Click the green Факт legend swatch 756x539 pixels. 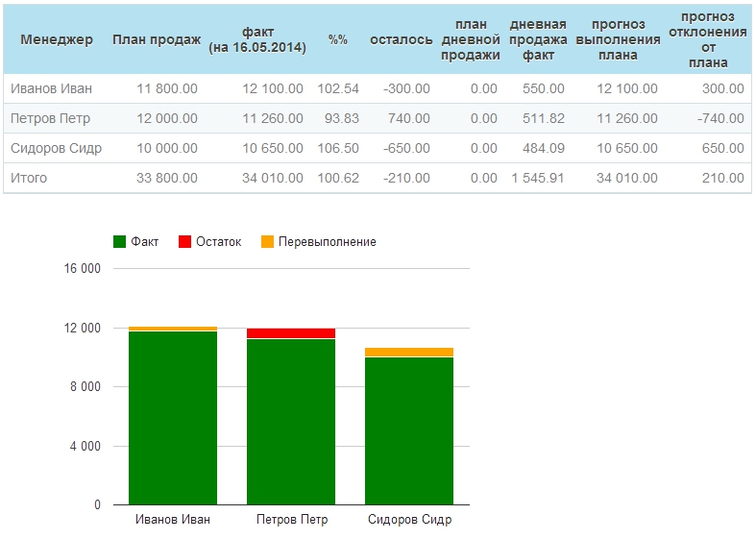tap(120, 242)
